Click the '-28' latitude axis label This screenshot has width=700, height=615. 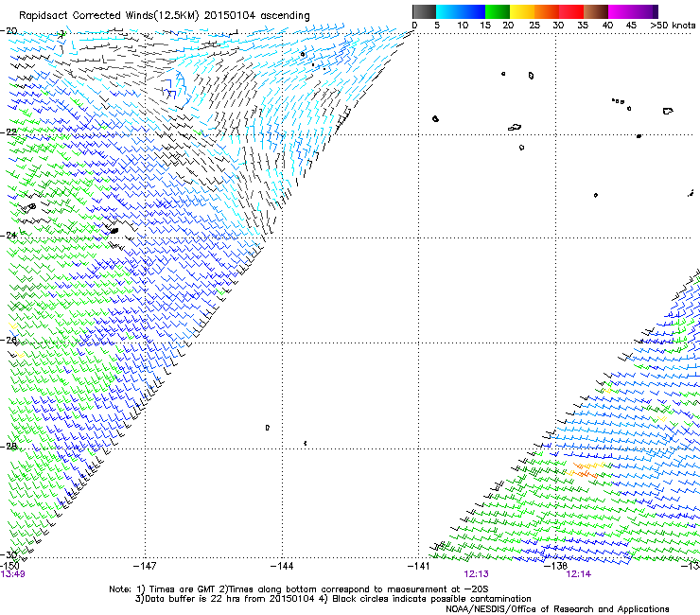(x=9, y=447)
